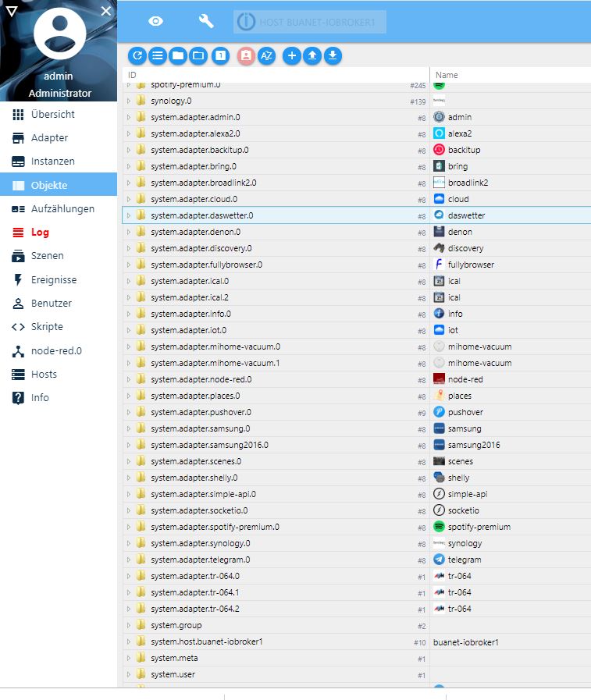Select the system.adapter.samsung2016.0 row
Viewport: 591px width, 700px height.
click(x=357, y=445)
